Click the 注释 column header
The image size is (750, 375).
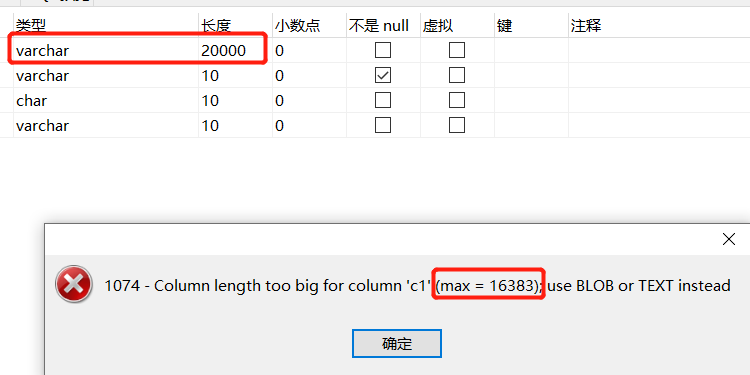[x=660, y=25]
